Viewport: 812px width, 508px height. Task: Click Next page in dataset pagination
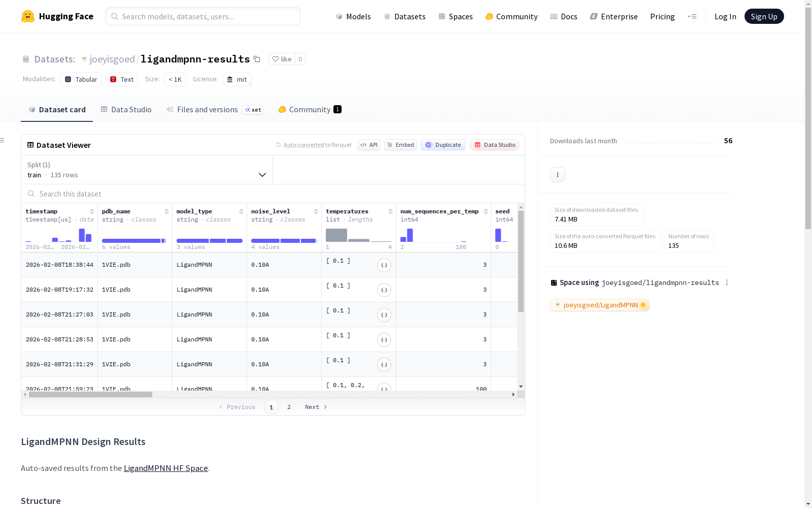(x=316, y=407)
